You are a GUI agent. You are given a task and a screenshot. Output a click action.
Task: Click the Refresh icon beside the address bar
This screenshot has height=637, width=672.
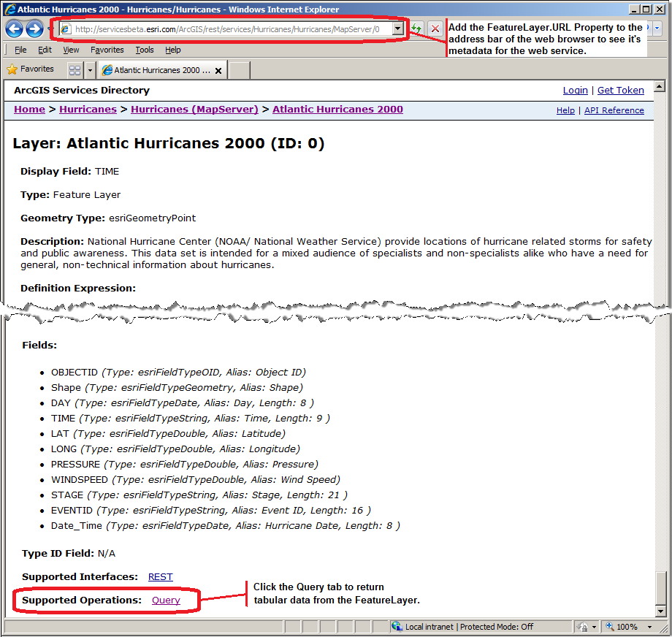click(x=415, y=28)
